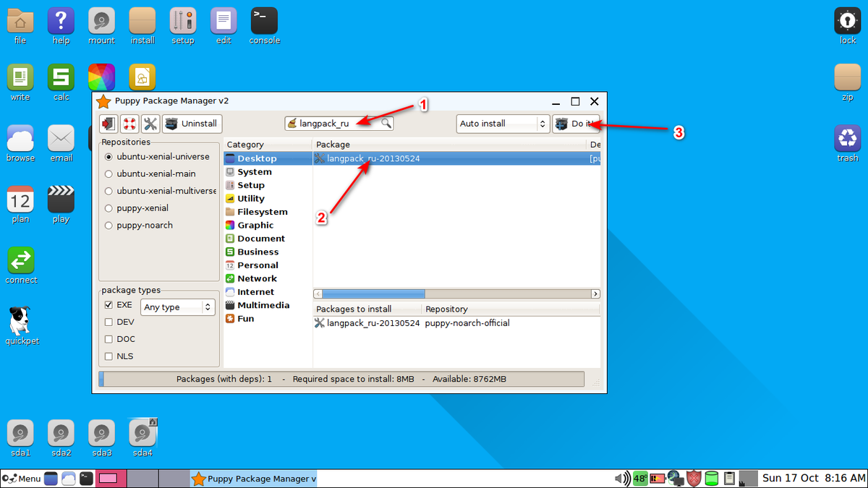Viewport: 868px width, 488px height.
Task: Click the package progress bar at window bottom
Action: pos(341,379)
